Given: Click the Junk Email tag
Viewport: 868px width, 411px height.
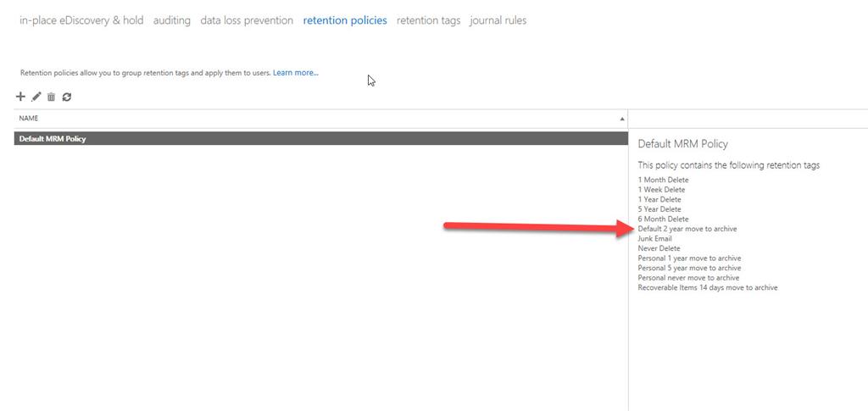Looking at the screenshot, I should click(x=655, y=238).
